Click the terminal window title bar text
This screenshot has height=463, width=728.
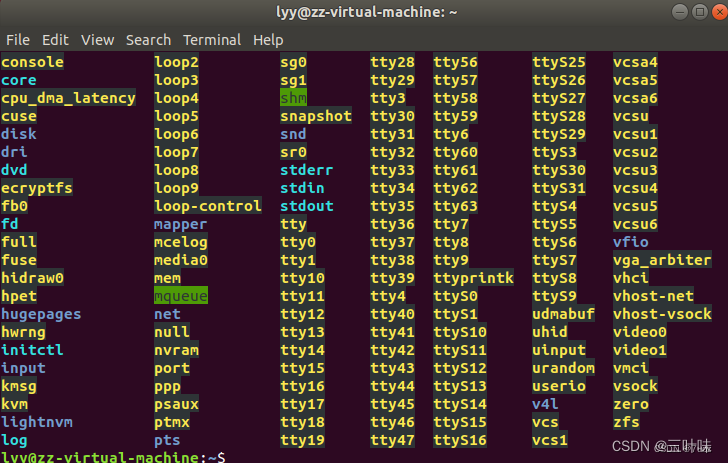(366, 12)
